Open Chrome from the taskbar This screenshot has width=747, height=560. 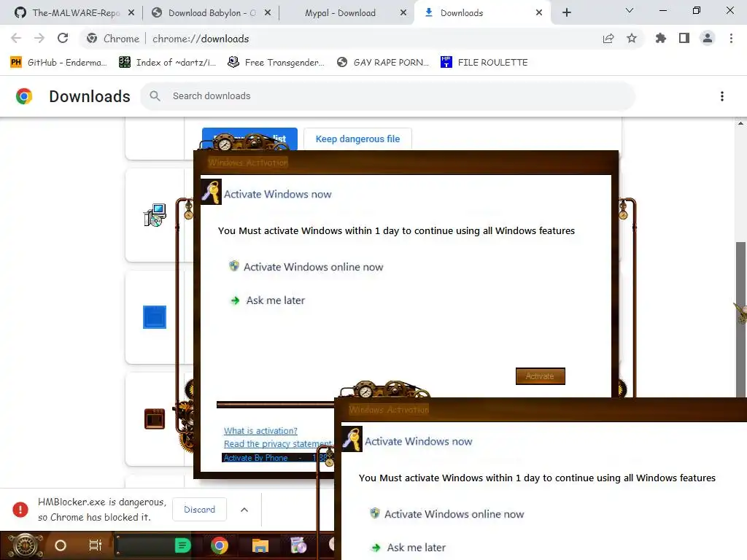pos(220,545)
